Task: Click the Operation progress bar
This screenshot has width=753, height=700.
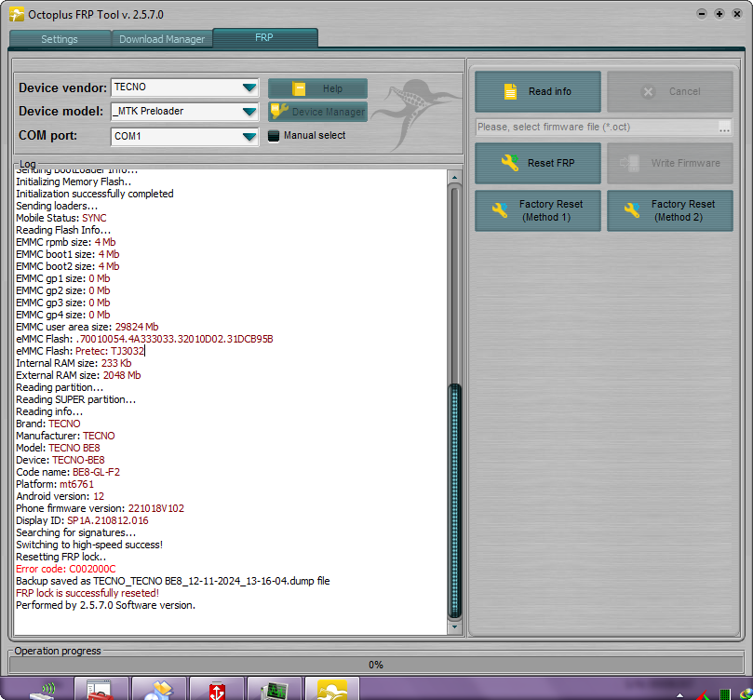Action: coord(376,665)
